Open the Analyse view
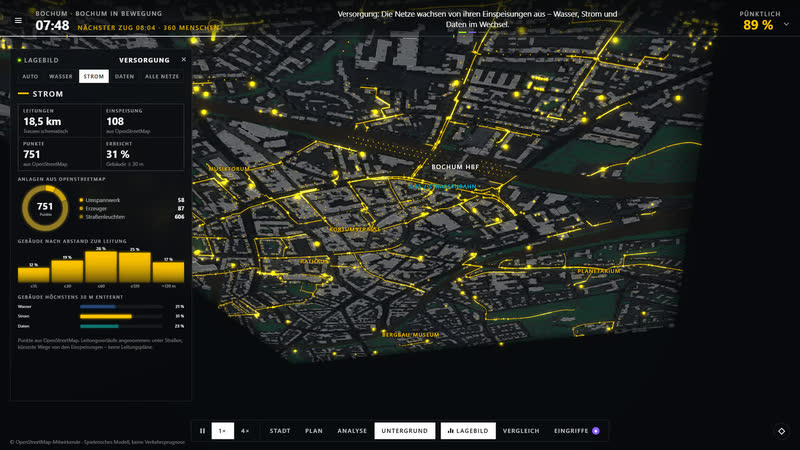Screen dimensions: 800x450 (352, 431)
